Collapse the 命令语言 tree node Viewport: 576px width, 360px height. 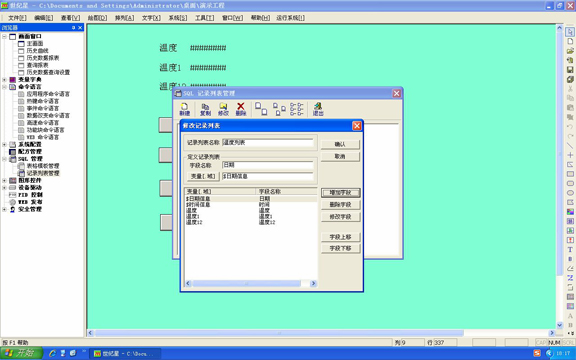tap(4, 87)
